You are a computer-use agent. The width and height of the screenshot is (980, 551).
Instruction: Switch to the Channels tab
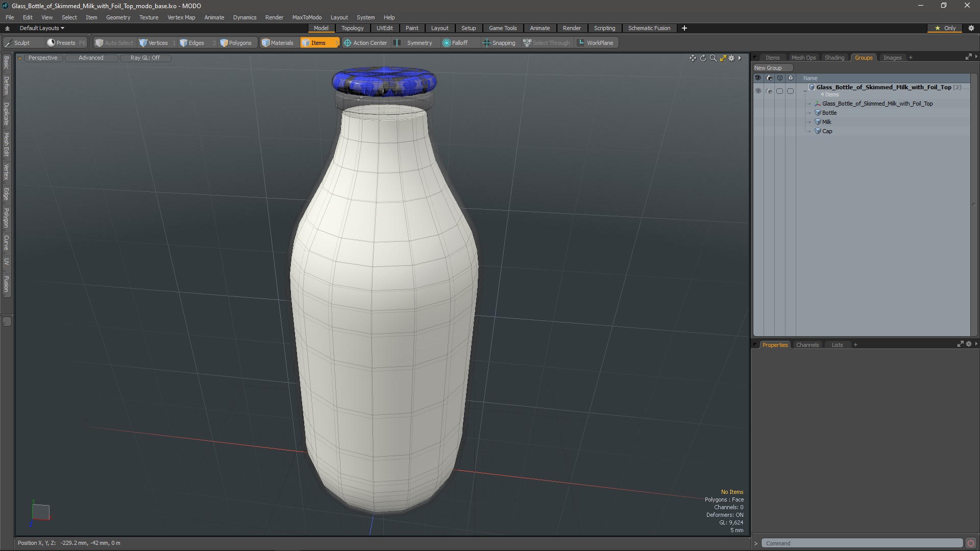pyautogui.click(x=807, y=345)
